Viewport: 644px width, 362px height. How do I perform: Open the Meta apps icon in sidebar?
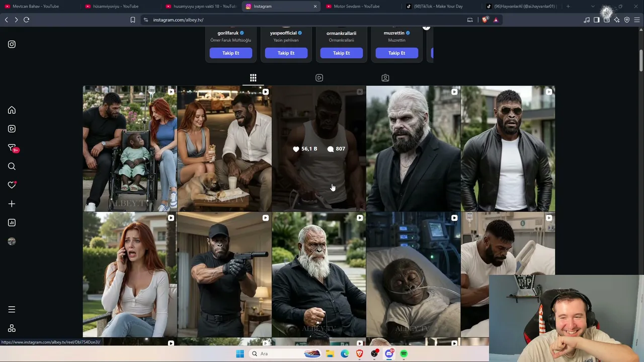[x=12, y=328]
